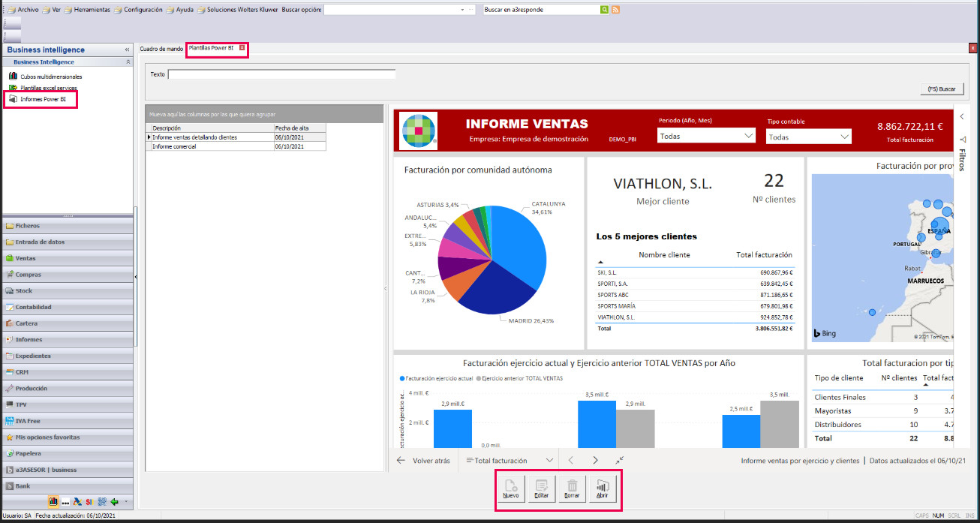Collapse the Business Intelligence section header

pyautogui.click(x=128, y=62)
